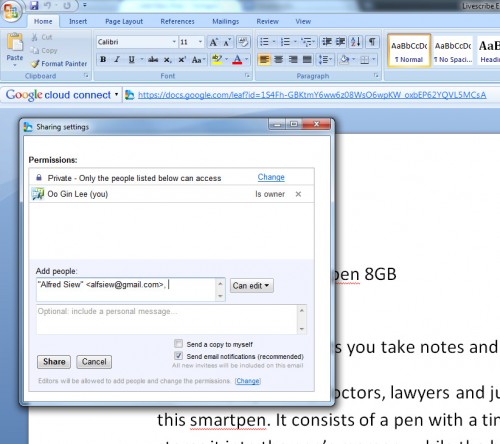Viewport: 500px width, 444px height.
Task: Align text right
Action: pyautogui.click(x=293, y=60)
